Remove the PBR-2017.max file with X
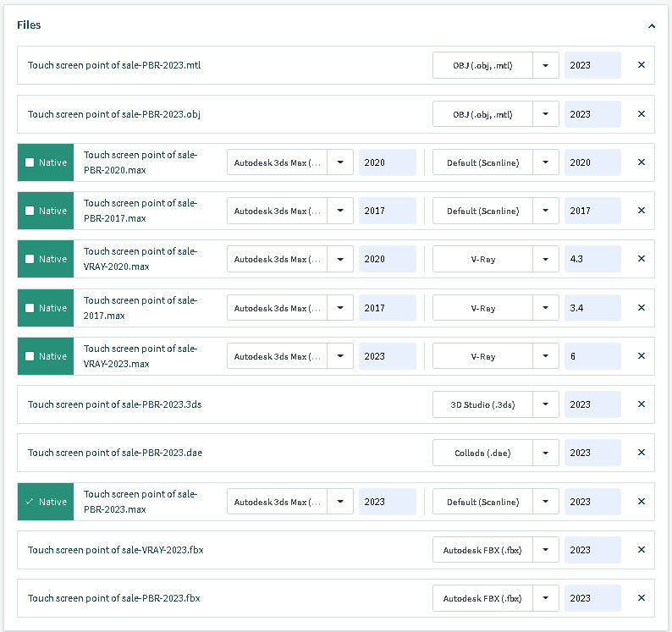This screenshot has height=632, width=672. tap(641, 211)
